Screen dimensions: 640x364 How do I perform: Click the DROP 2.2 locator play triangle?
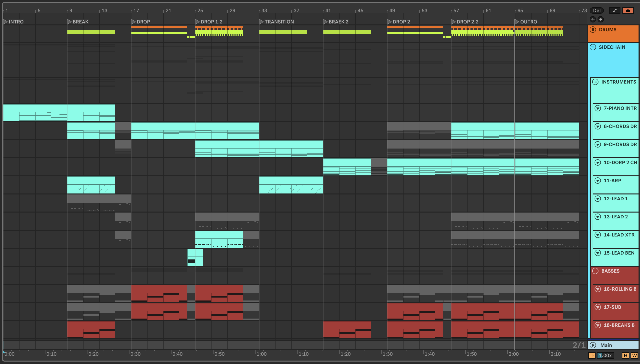click(453, 22)
